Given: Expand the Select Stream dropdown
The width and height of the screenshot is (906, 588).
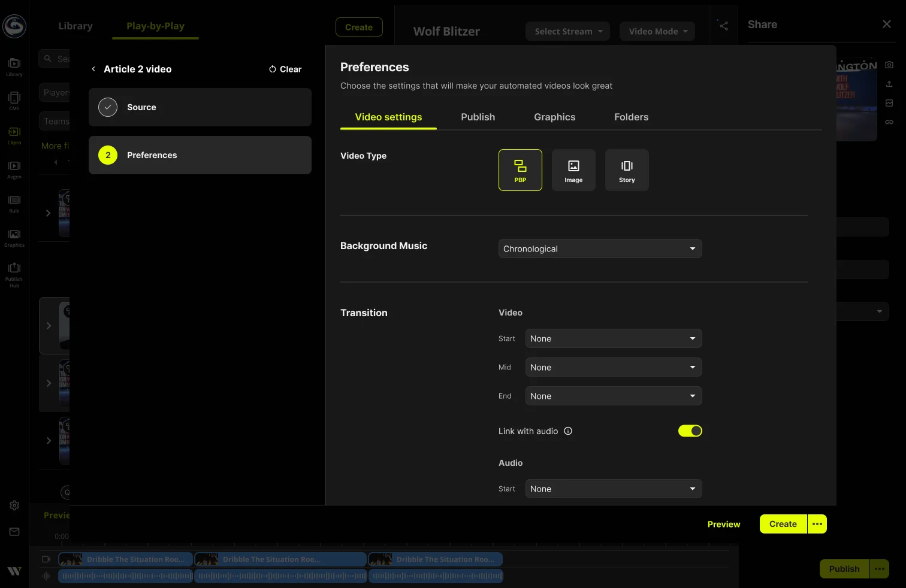Looking at the screenshot, I should point(568,31).
